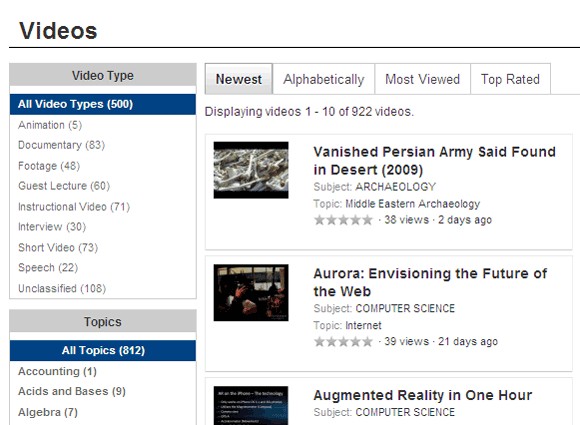Filter by Unclassified (108) video type
Image resolution: width=580 pixels, height=425 pixels.
pos(62,288)
